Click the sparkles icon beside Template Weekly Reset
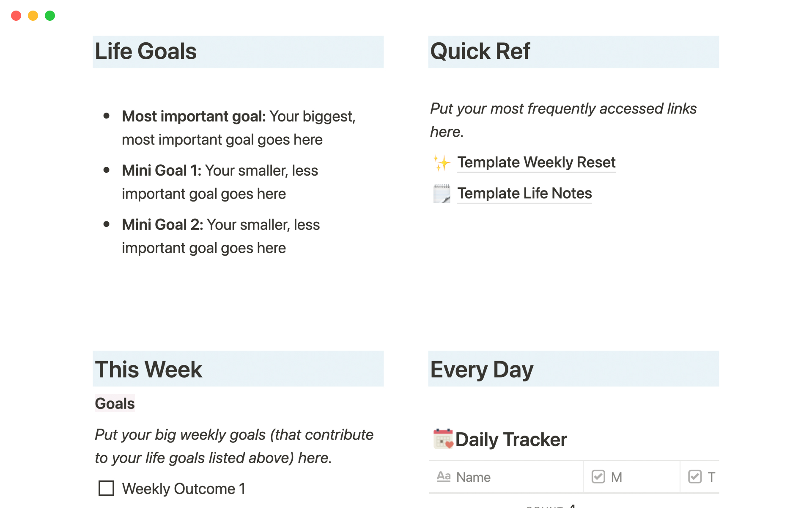 pyautogui.click(x=442, y=163)
